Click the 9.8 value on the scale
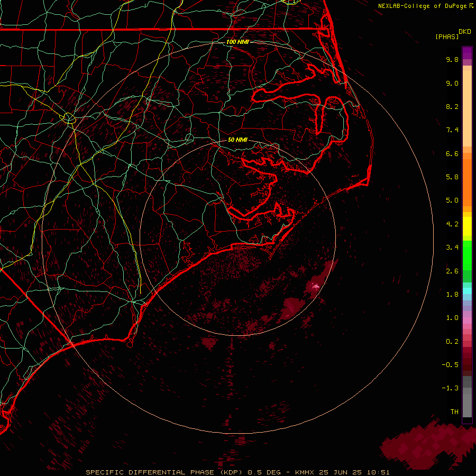 pos(452,59)
